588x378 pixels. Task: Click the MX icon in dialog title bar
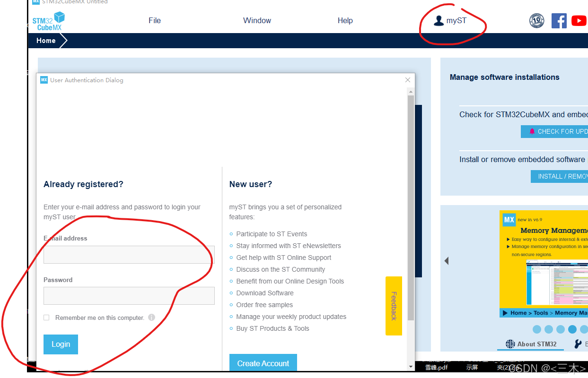pyautogui.click(x=44, y=80)
